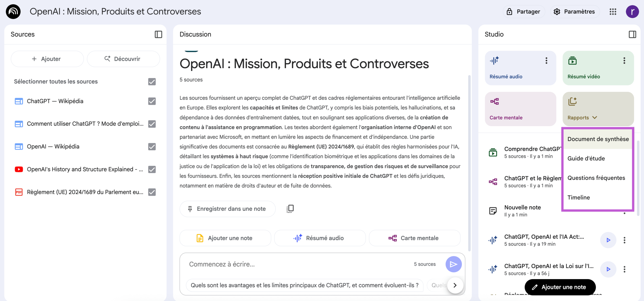Image resolution: width=644 pixels, height=301 pixels.
Task: Open Résumé audio card options menu
Action: pos(546,61)
